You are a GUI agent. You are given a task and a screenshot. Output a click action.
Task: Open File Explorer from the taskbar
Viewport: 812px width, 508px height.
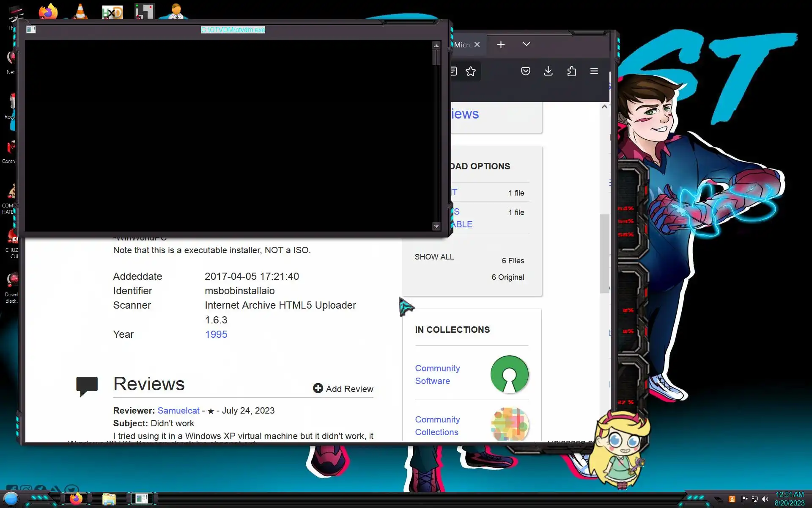109,499
